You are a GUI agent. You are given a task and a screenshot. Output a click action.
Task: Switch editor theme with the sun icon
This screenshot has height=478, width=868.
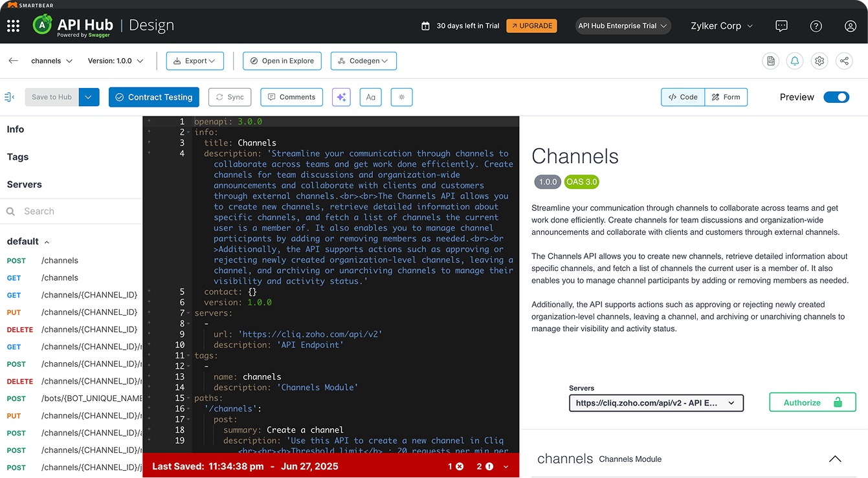pyautogui.click(x=401, y=97)
